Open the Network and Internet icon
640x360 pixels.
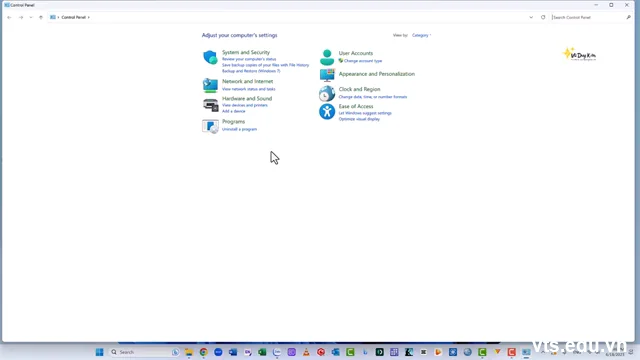[x=210, y=85]
